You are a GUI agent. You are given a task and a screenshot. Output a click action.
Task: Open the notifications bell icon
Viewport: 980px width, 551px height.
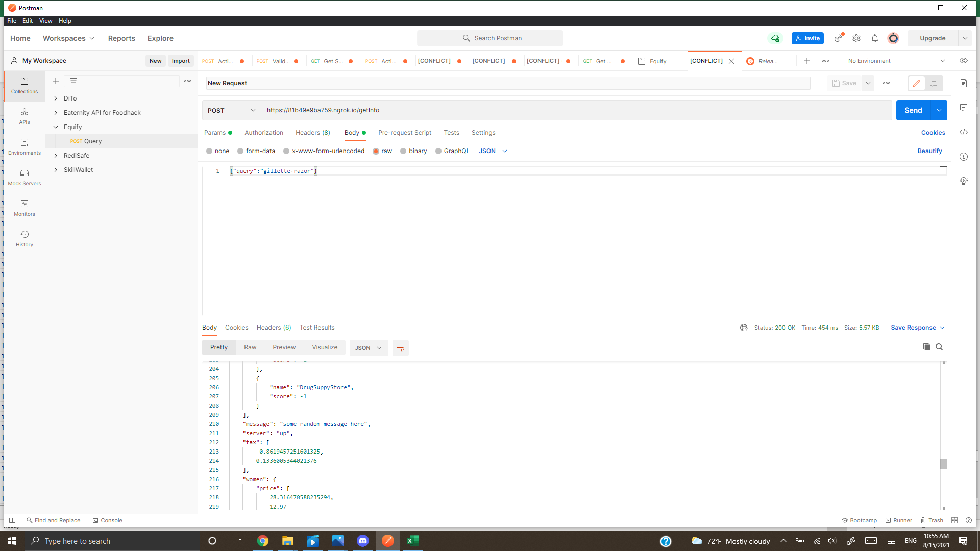[875, 38]
